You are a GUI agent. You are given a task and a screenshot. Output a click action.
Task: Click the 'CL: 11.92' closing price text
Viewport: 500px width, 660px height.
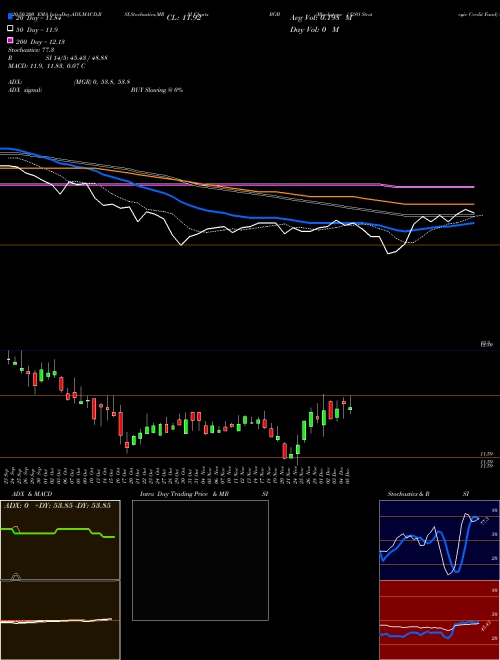pyautogui.click(x=184, y=18)
